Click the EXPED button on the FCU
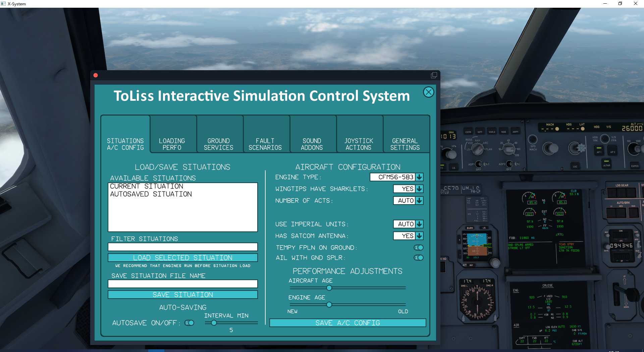Image resolution: width=644 pixels, height=352 pixels. (x=635, y=165)
